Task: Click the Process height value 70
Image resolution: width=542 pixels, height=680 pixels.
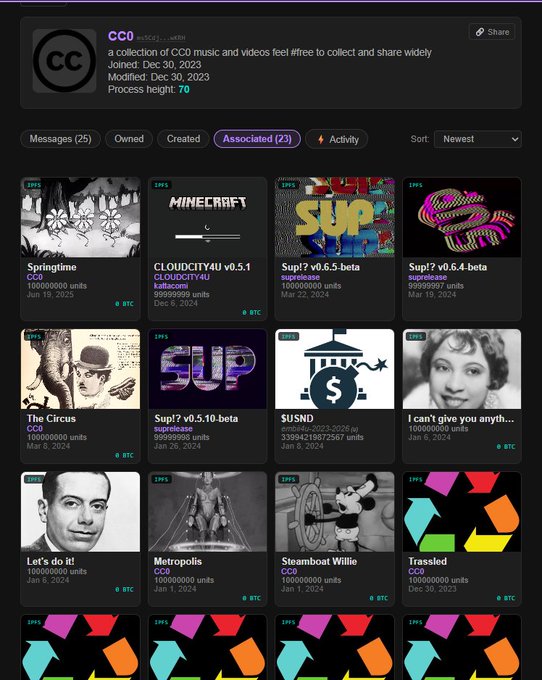Action: 184,89
